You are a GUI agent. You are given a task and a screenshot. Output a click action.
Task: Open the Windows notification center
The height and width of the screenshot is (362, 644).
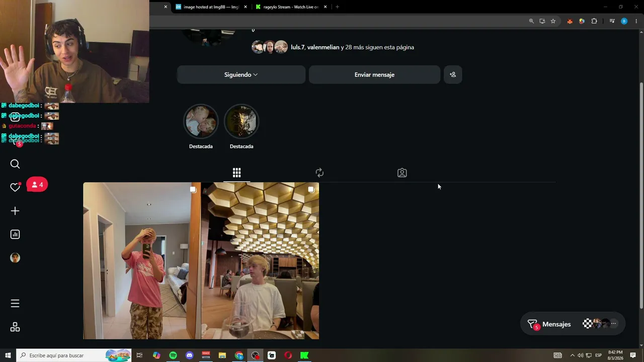633,355
